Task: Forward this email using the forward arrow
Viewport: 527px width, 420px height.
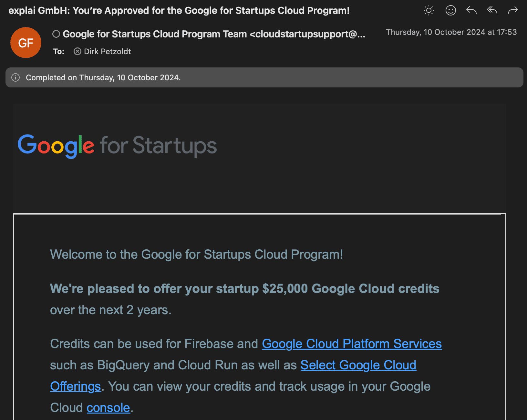Action: click(x=512, y=11)
